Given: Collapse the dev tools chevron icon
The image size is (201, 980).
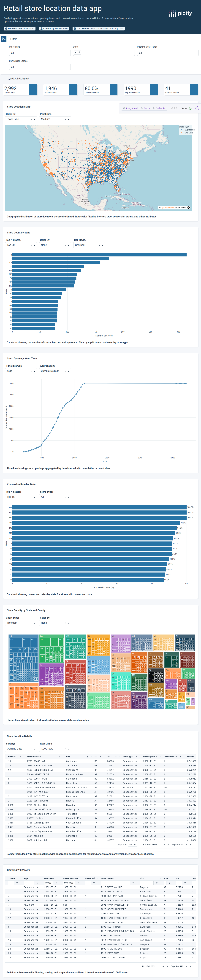Looking at the screenshot, I should click(197, 108).
